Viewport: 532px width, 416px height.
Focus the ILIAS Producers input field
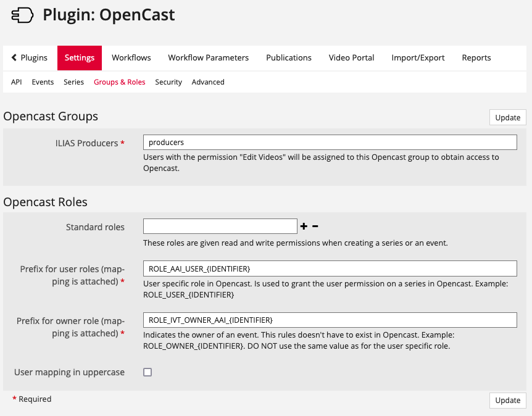click(330, 142)
